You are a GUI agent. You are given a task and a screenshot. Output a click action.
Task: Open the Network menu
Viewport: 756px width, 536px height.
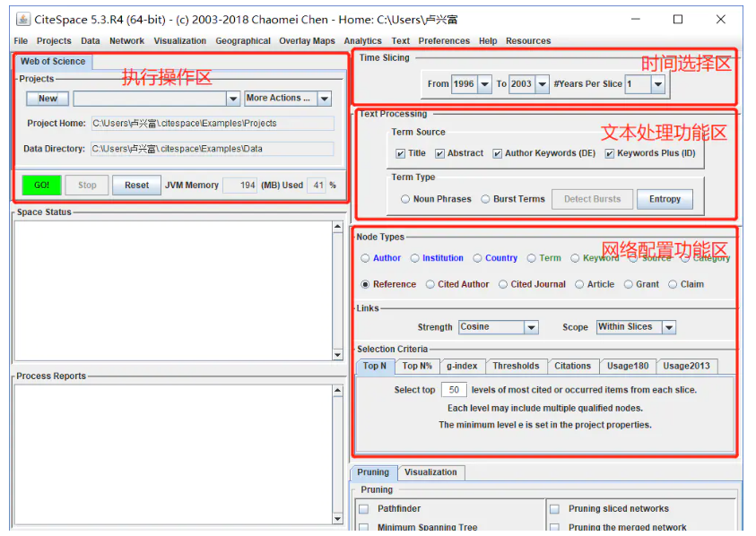pyautogui.click(x=126, y=41)
